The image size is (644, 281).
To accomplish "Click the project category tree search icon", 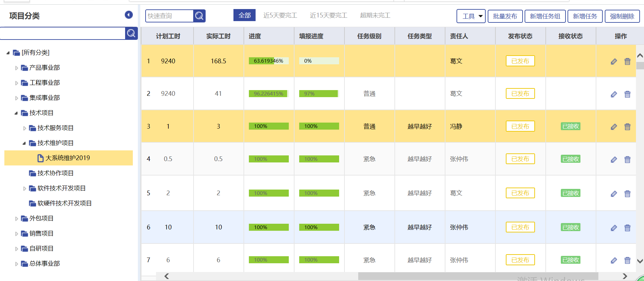I will pos(131,33).
